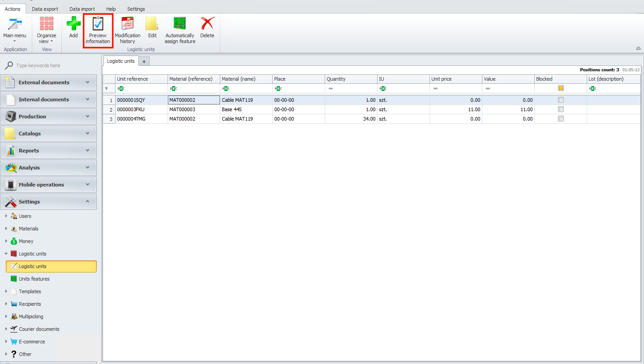
Task: Run Automatically assign feature
Action: (x=180, y=30)
